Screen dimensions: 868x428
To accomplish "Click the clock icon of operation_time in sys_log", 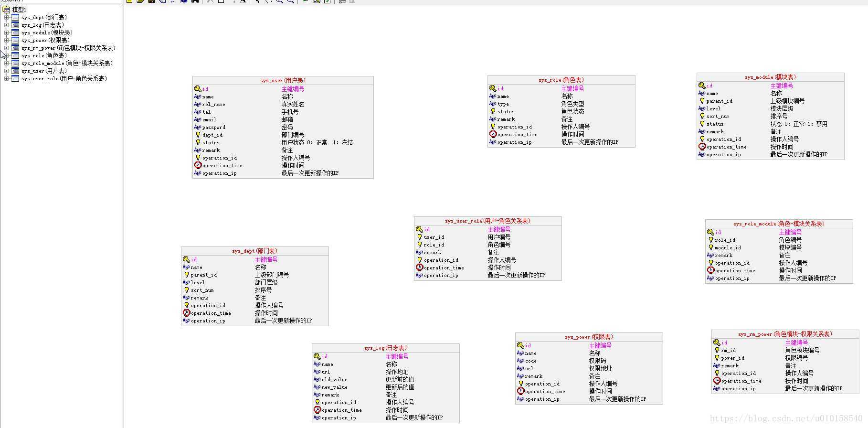I will 318,410.
